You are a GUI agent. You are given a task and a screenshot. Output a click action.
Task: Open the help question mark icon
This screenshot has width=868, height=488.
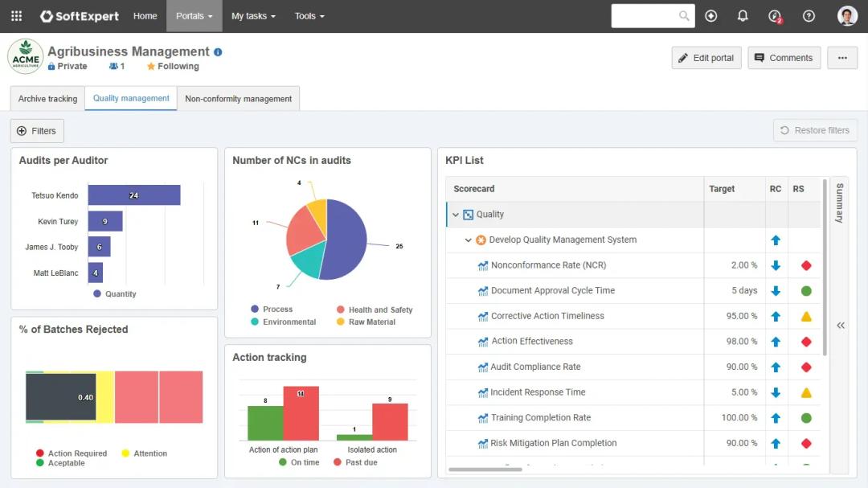(809, 16)
